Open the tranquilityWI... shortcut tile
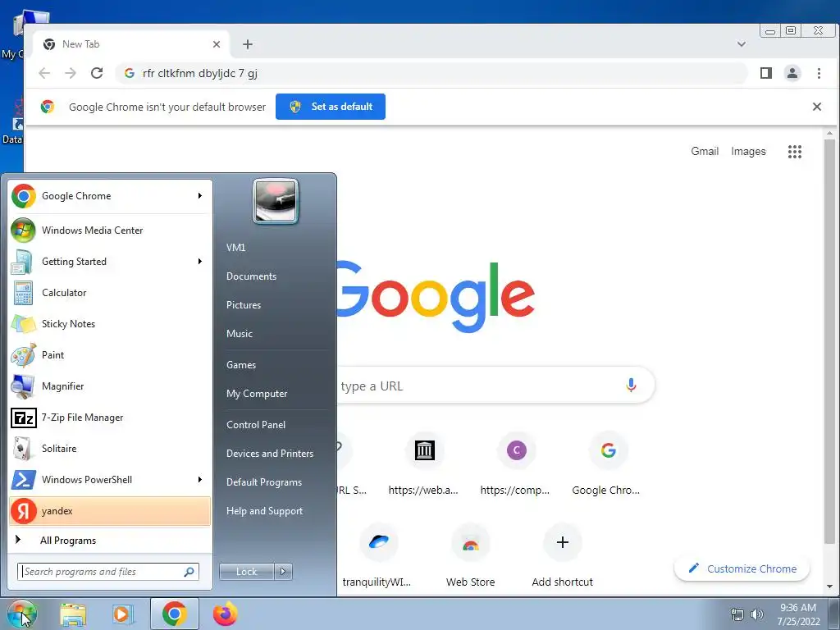Screen dimensions: 840x630 [377, 557]
